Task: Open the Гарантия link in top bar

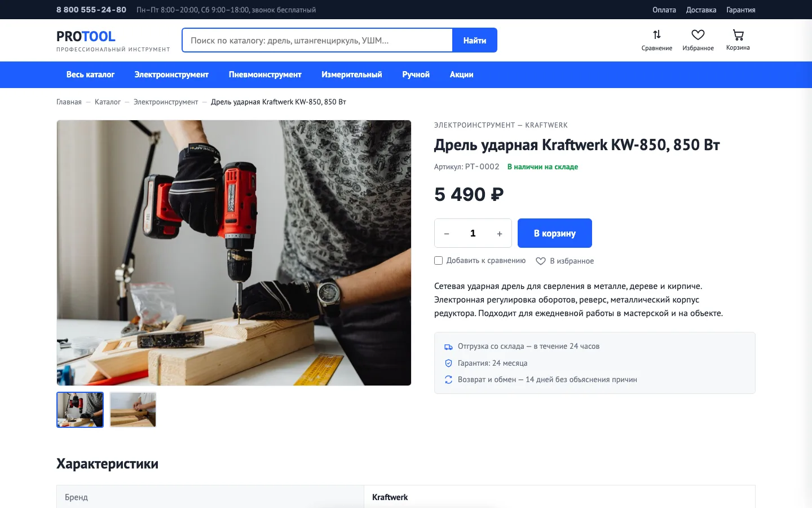Action: click(741, 10)
